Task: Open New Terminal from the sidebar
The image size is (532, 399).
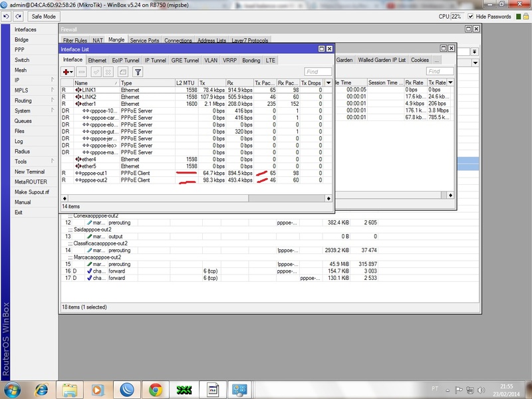Action: [30, 172]
